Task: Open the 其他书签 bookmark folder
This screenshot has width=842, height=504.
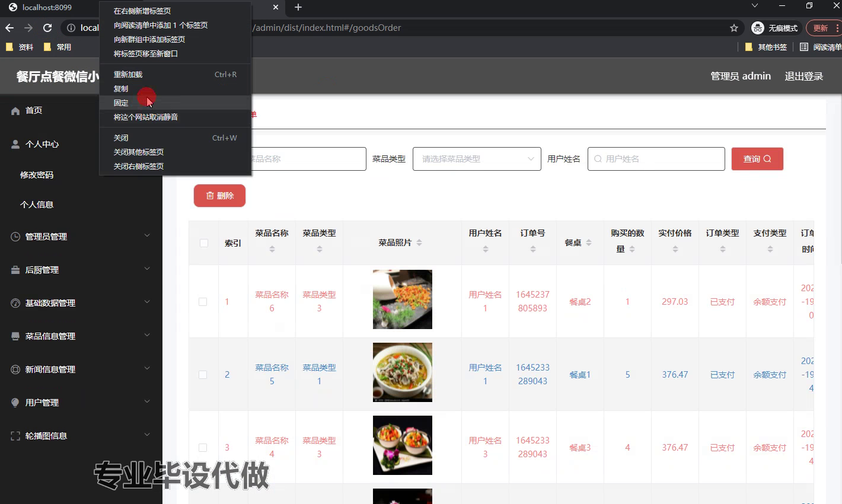Action: tap(766, 47)
